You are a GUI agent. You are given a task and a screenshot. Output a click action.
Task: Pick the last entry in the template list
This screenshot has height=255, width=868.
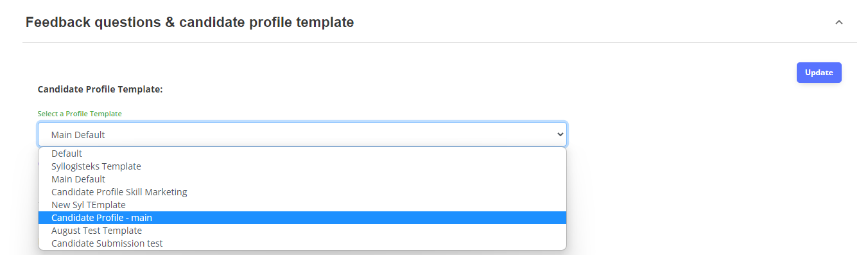pos(302,243)
